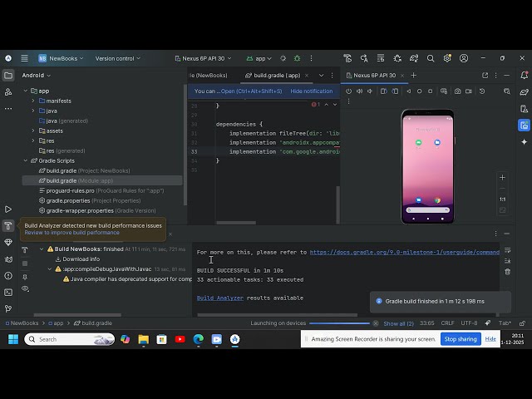Open the Run tool window

[8, 209]
